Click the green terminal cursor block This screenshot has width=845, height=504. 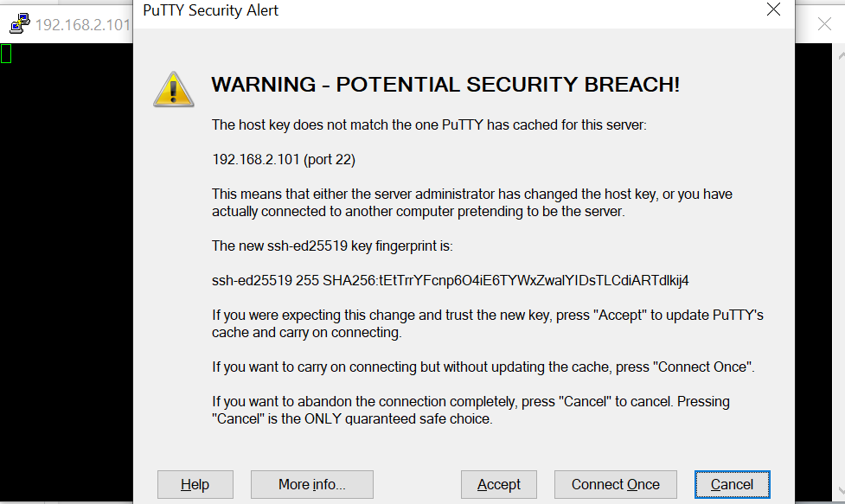[x=6, y=54]
